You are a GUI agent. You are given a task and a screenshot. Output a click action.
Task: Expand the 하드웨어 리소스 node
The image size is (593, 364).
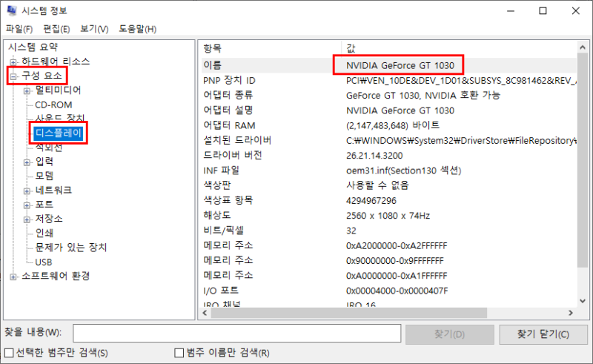click(13, 62)
